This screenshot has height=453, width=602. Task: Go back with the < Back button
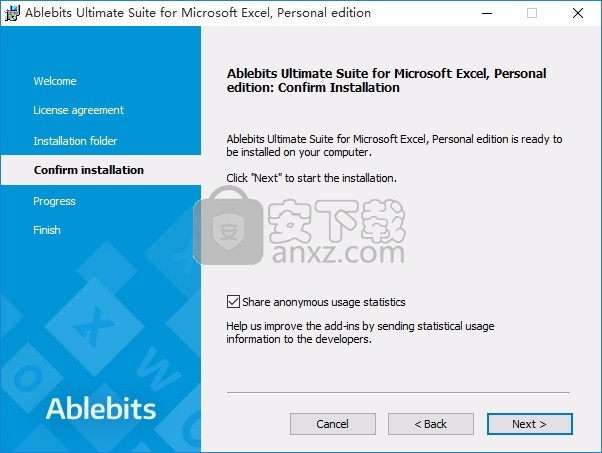pos(431,424)
